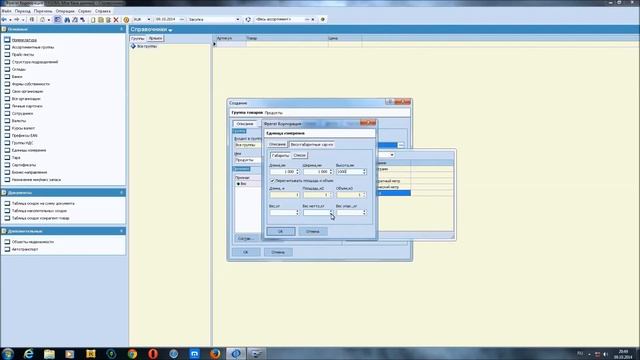
Task: Switch to Описание tab in Единица измерения
Action: click(x=277, y=144)
